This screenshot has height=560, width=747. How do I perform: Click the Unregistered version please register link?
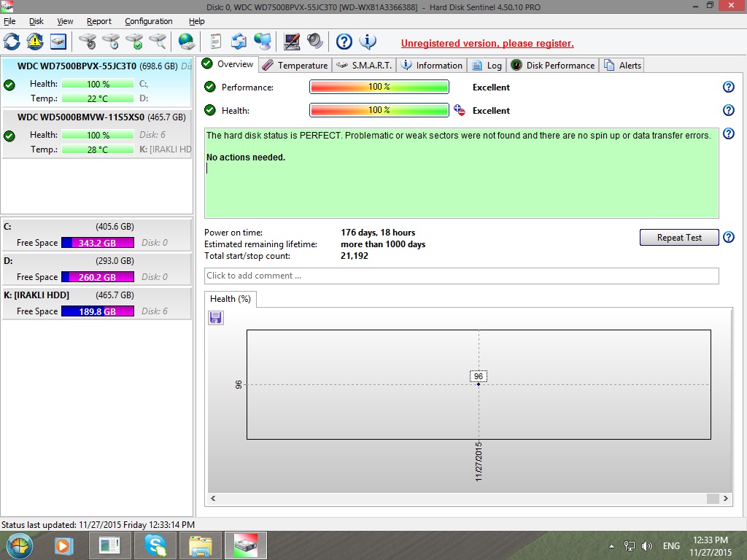click(x=487, y=43)
